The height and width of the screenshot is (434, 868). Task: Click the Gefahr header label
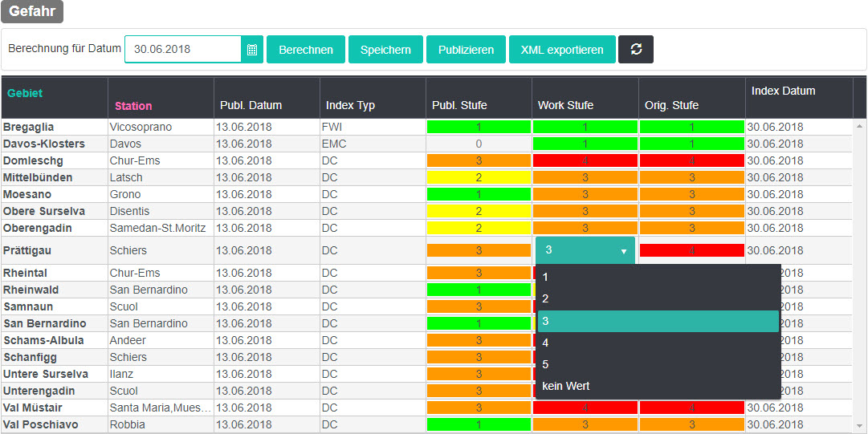click(x=32, y=11)
